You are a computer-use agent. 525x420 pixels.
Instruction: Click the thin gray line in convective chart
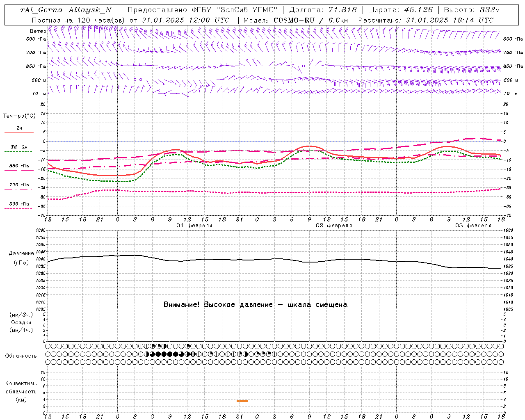click(309, 410)
